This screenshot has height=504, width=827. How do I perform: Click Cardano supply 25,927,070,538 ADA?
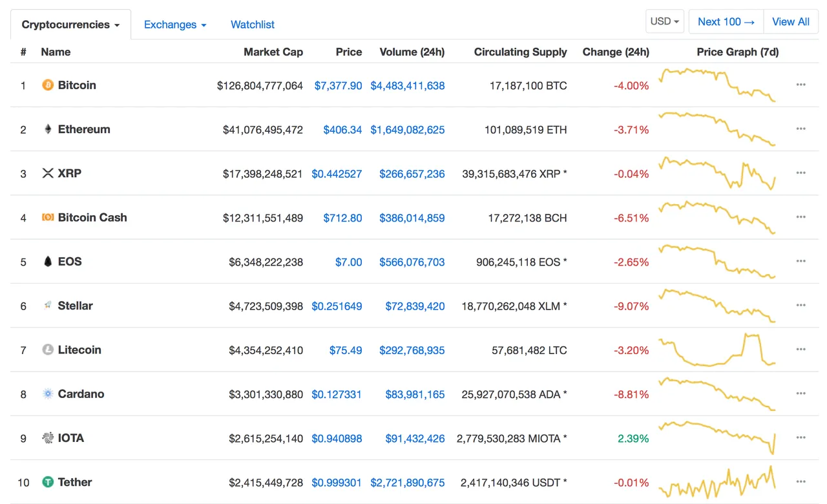point(514,394)
